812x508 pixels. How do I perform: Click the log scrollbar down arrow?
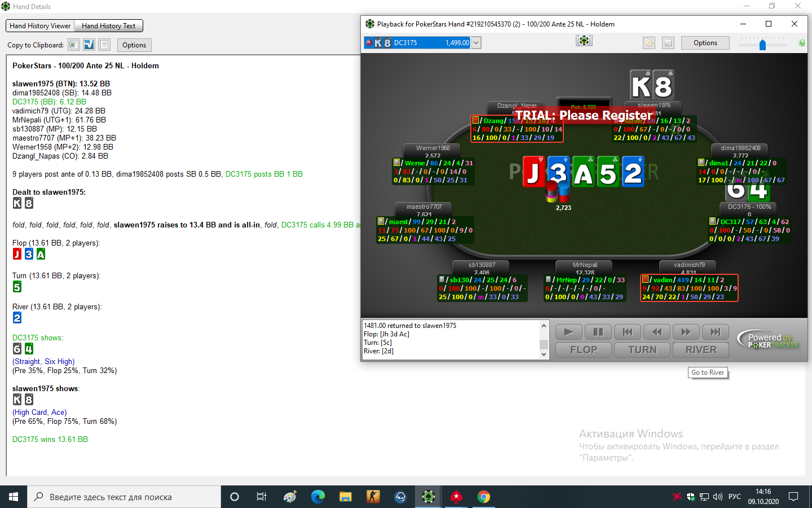point(544,354)
